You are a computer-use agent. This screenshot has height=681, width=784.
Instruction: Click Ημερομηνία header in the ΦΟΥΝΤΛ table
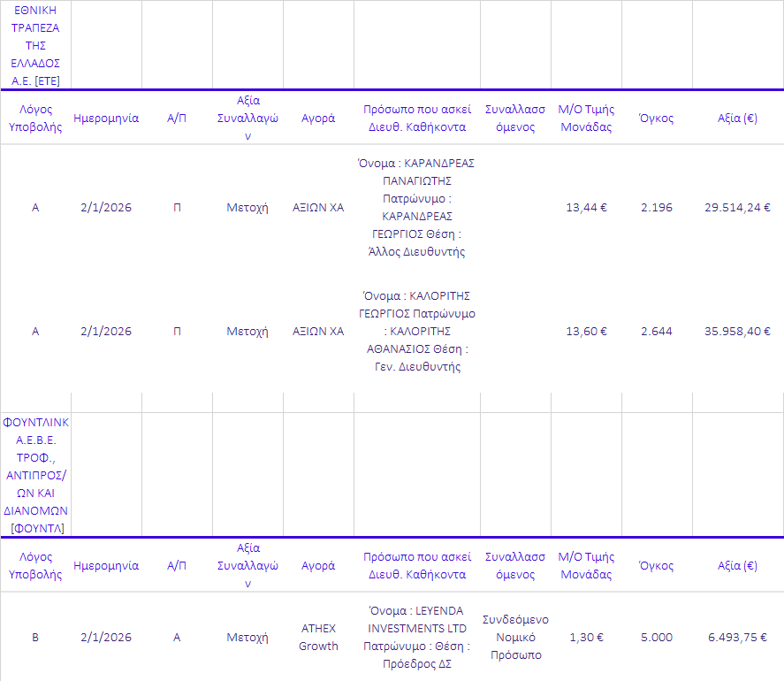pyautogui.click(x=106, y=565)
